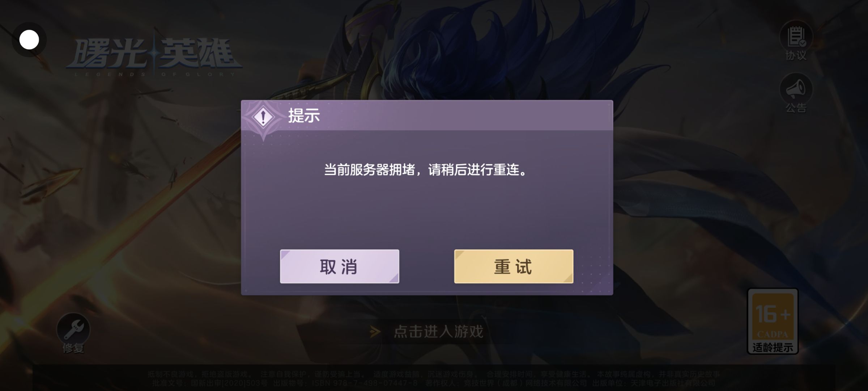Tap the 点击进入游戏 enter game text
The height and width of the screenshot is (391, 868).
(x=438, y=331)
